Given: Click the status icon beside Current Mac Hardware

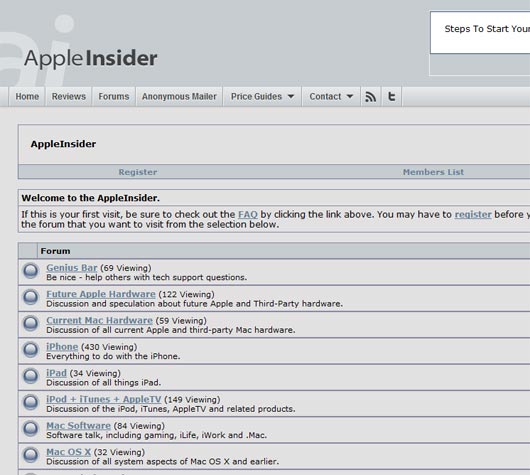Looking at the screenshot, I should click(x=30, y=324).
